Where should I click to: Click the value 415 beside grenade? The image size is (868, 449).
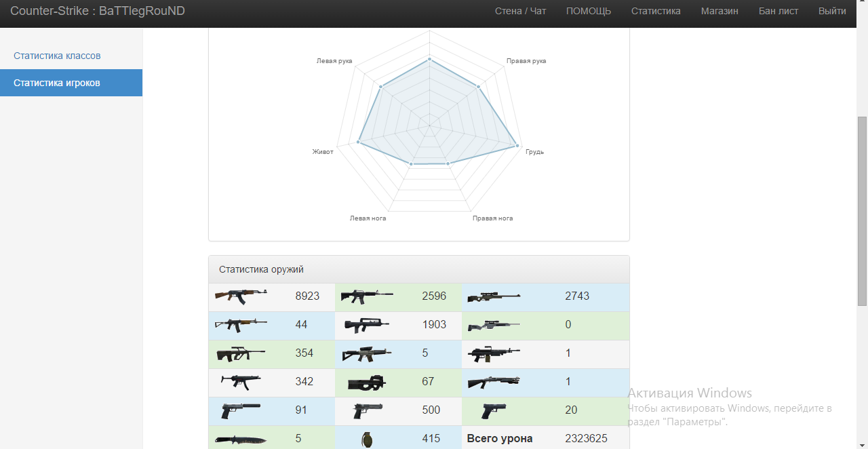(x=431, y=439)
